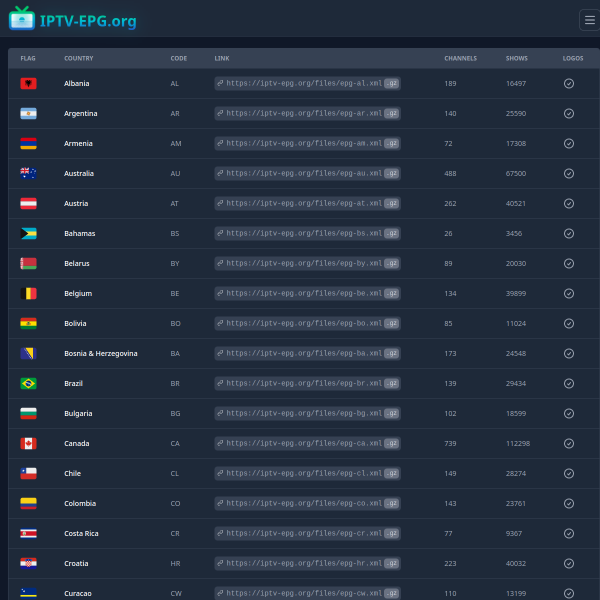Click the Bosnia & Herzegovina flag icon
The height and width of the screenshot is (600, 600).
(x=28, y=353)
